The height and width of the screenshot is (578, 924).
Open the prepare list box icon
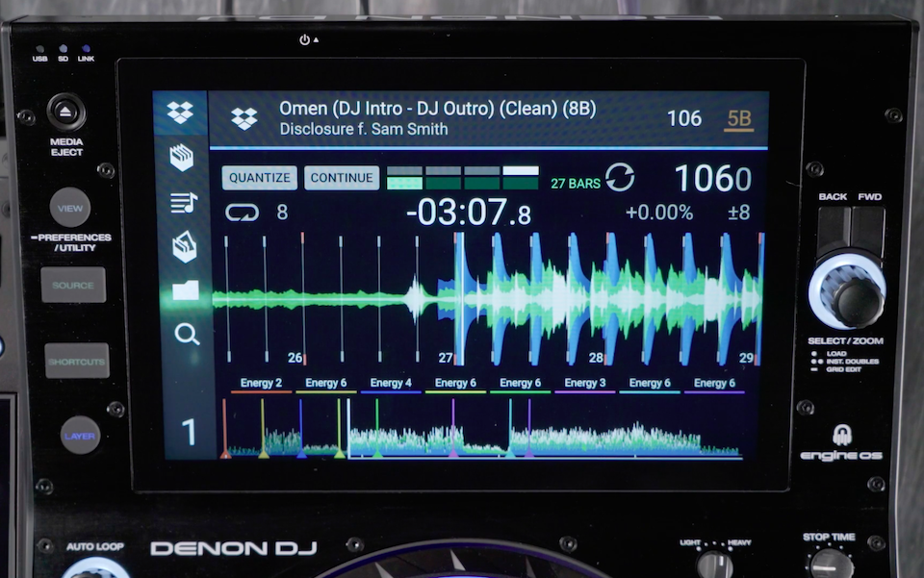pyautogui.click(x=184, y=247)
